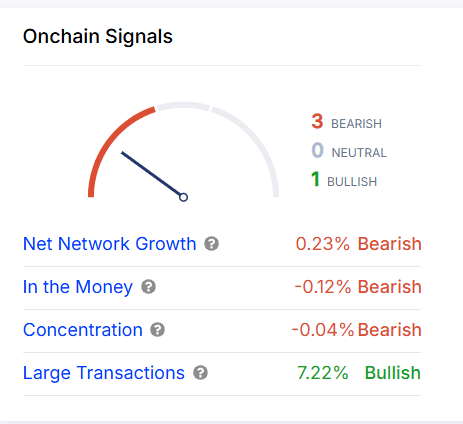The image size is (463, 424).
Task: Click the gray neutral gauge segment
Action: coord(183,106)
